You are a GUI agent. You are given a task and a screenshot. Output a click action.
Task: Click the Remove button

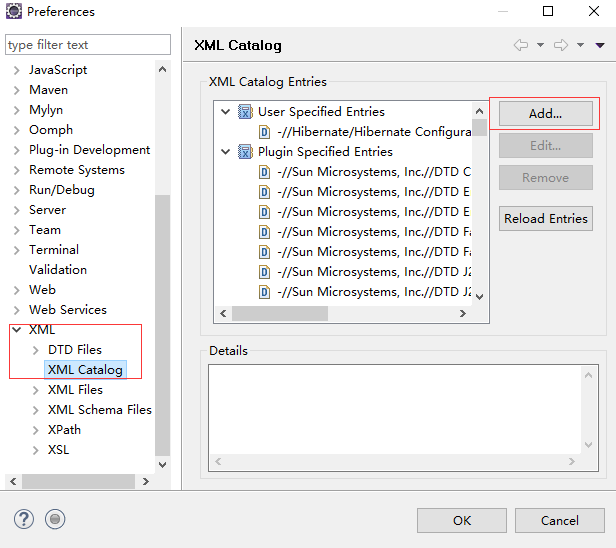546,178
